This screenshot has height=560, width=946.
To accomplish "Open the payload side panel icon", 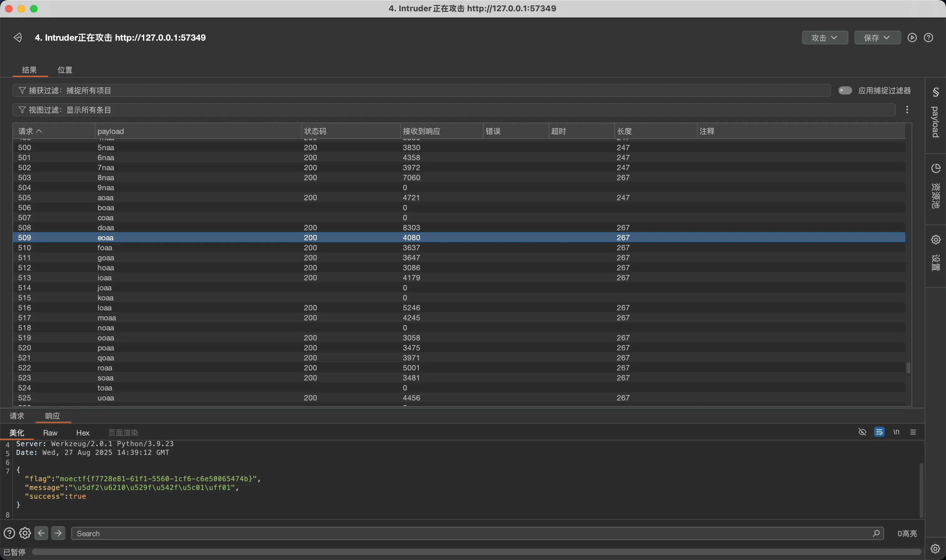I will pyautogui.click(x=935, y=92).
